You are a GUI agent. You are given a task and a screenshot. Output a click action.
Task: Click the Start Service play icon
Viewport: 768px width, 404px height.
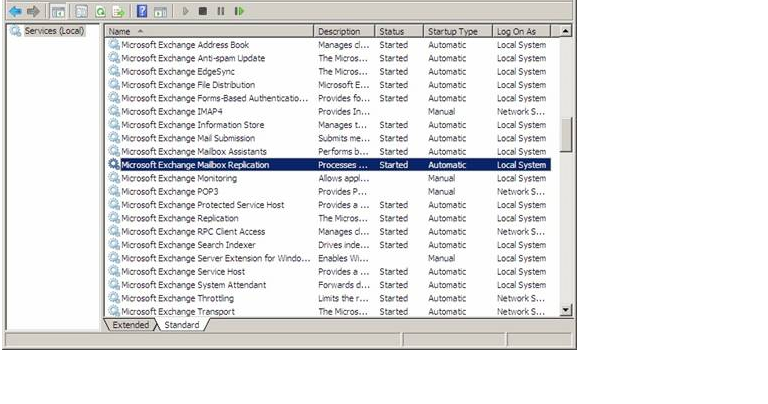(185, 11)
